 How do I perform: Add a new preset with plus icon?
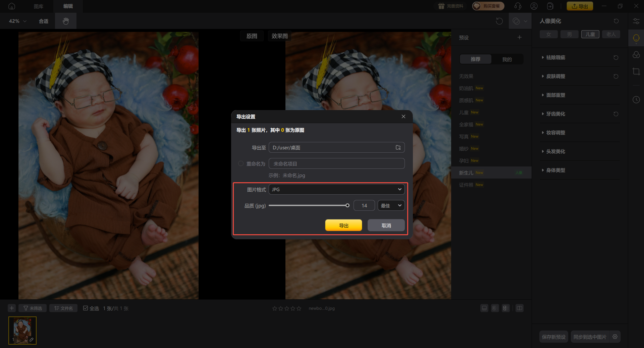click(x=519, y=38)
